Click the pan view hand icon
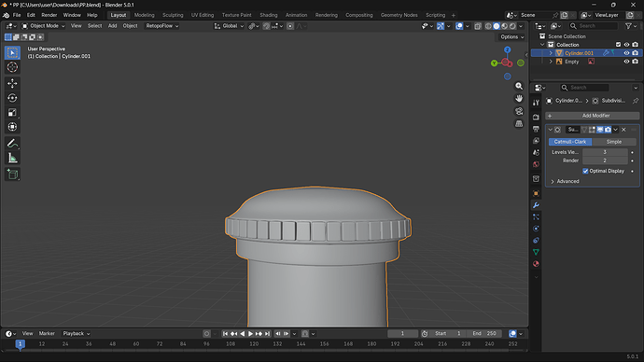644x362 pixels. coord(519,99)
